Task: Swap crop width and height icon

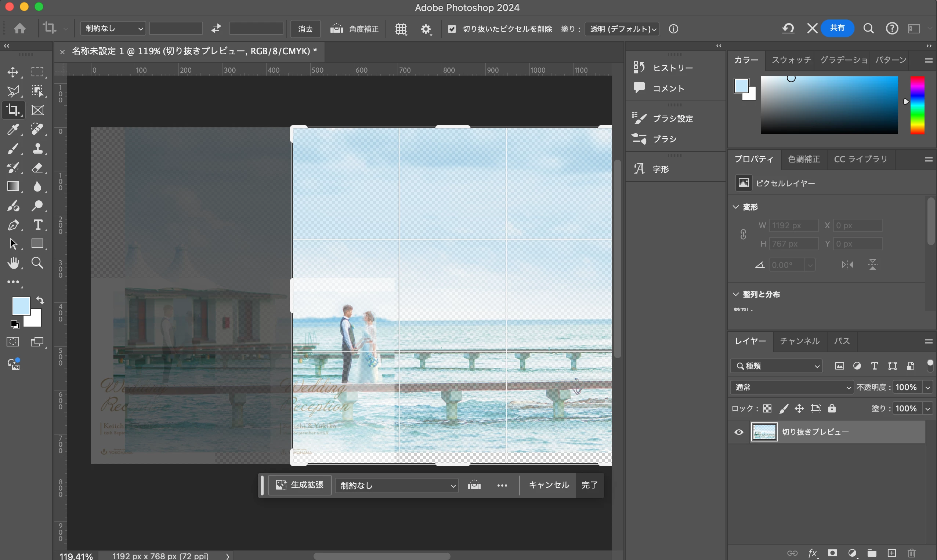Action: pos(216,29)
